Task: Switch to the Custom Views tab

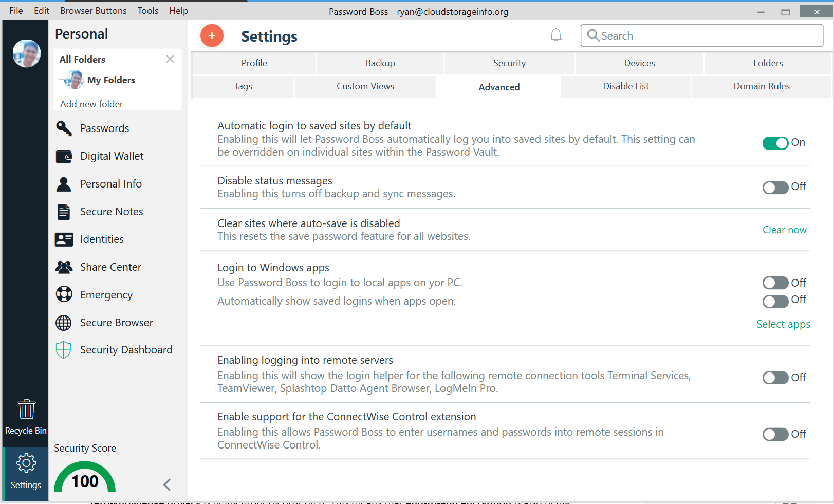Action: pos(365,86)
